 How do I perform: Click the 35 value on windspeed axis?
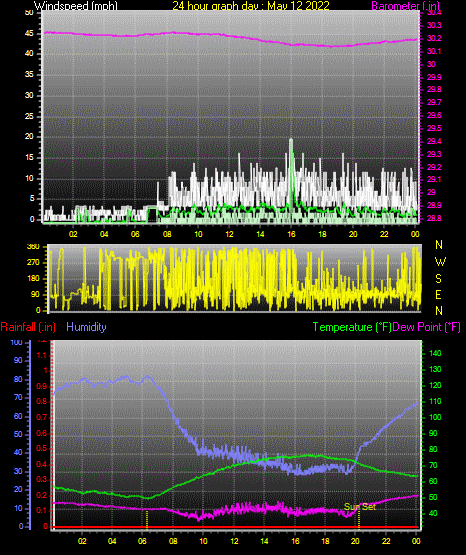(x=29, y=75)
